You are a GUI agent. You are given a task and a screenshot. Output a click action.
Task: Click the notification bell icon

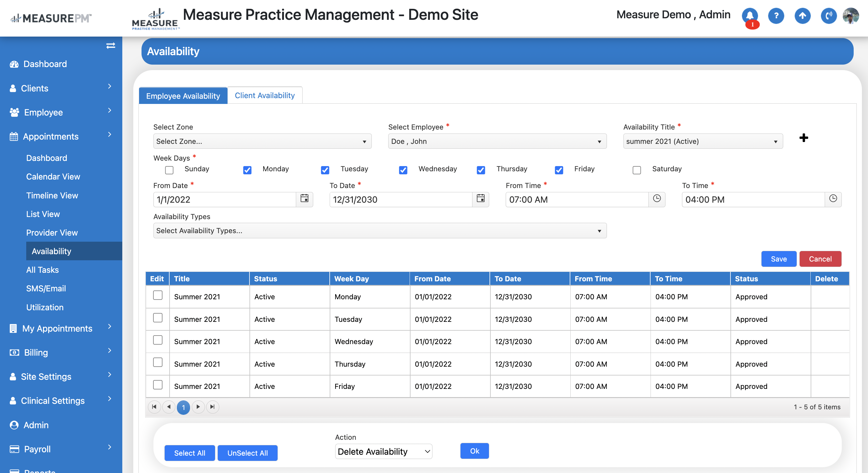click(x=749, y=16)
